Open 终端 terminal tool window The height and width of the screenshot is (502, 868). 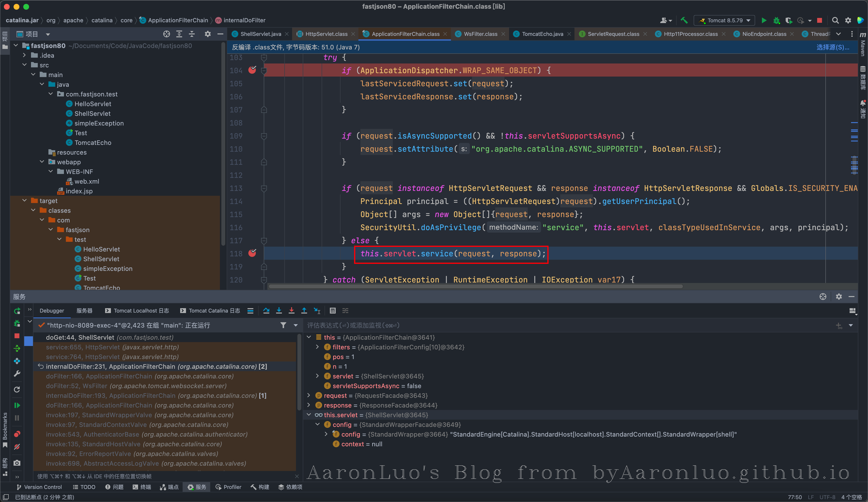click(x=142, y=487)
